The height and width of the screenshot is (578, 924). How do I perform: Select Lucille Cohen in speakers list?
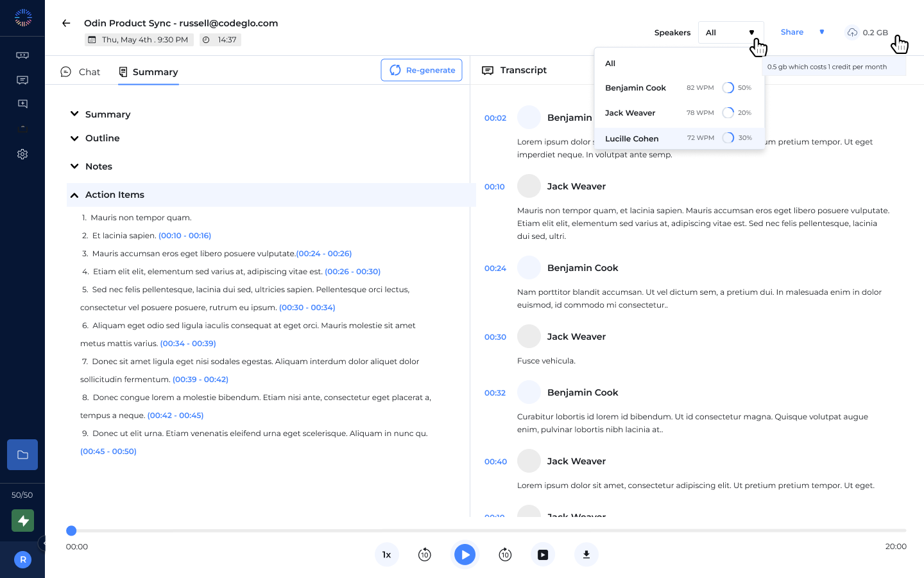680,138
